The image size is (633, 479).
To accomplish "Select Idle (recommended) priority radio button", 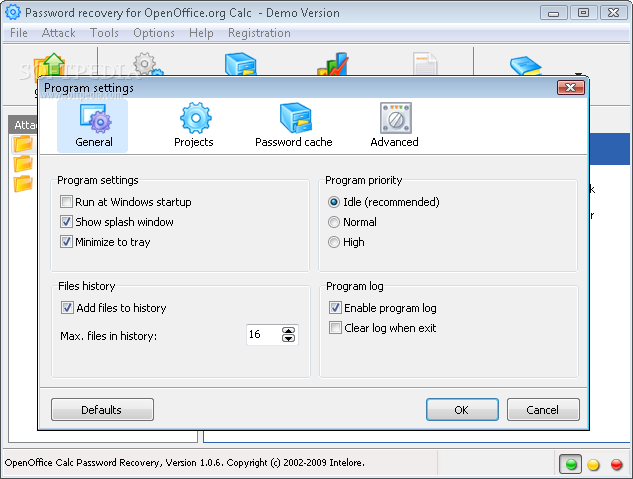I will (334, 202).
